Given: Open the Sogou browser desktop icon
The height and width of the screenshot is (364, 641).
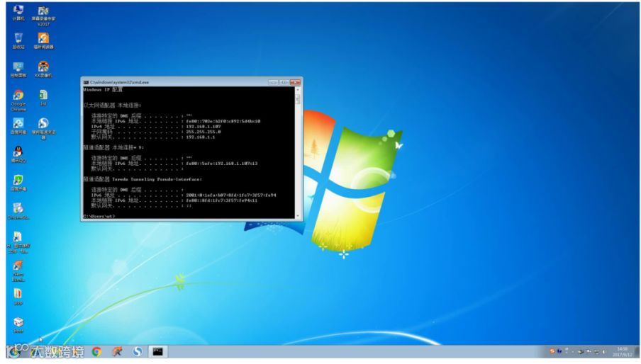Looking at the screenshot, I should point(43,128).
